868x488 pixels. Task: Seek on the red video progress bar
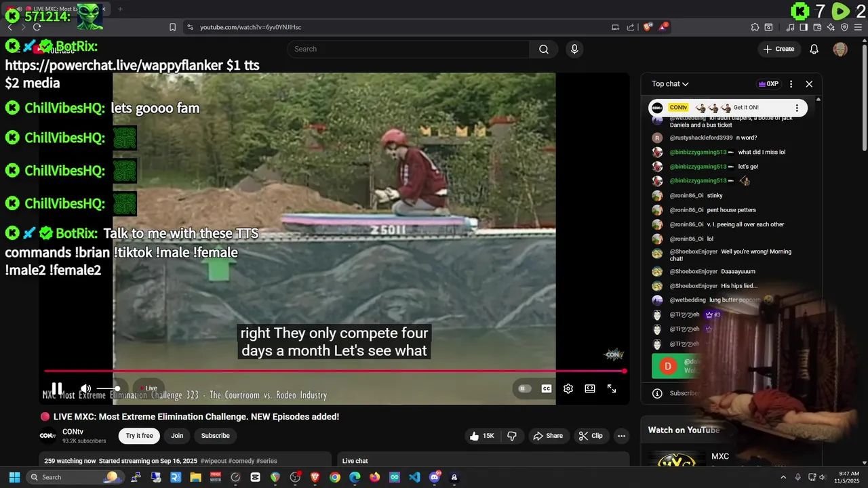[x=334, y=371]
